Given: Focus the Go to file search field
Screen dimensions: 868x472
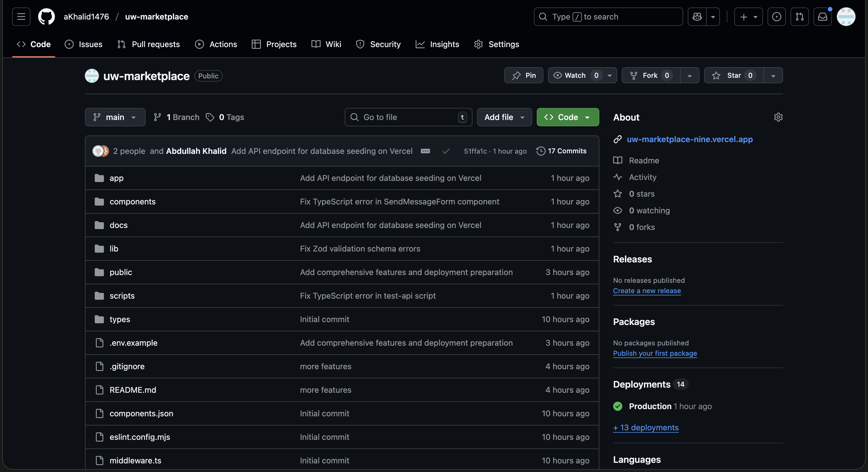Looking at the screenshot, I should click(408, 117).
